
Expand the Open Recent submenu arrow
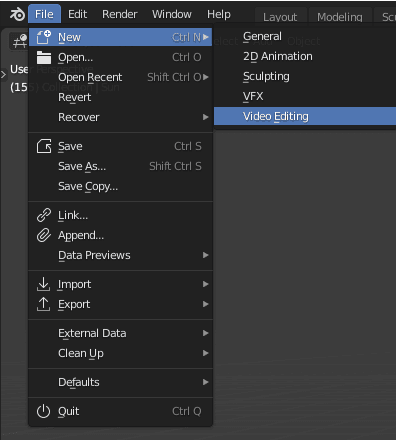[206, 77]
